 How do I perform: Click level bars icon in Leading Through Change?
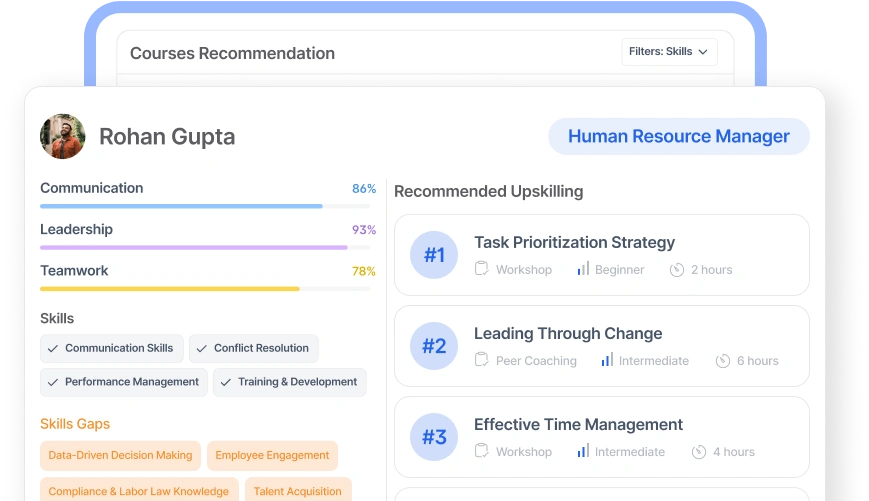[x=607, y=360]
